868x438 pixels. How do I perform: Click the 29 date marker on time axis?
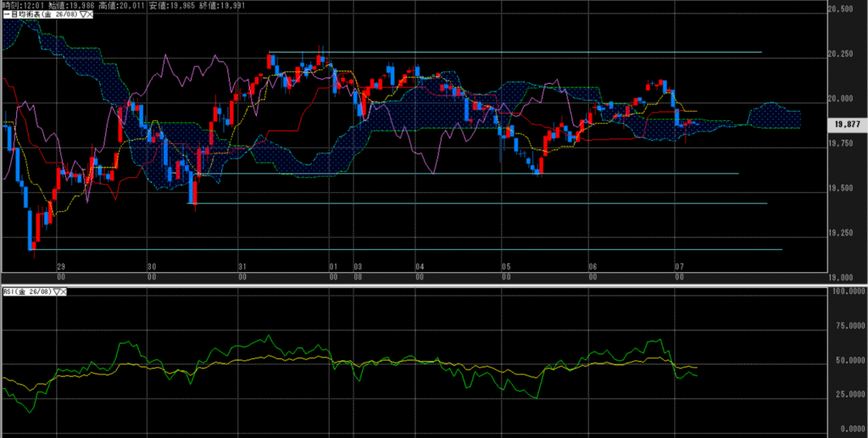pyautogui.click(x=60, y=266)
